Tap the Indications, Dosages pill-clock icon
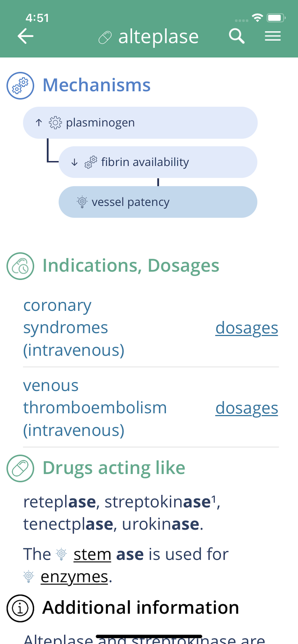Viewport: 298px width, 644px height. click(20, 266)
